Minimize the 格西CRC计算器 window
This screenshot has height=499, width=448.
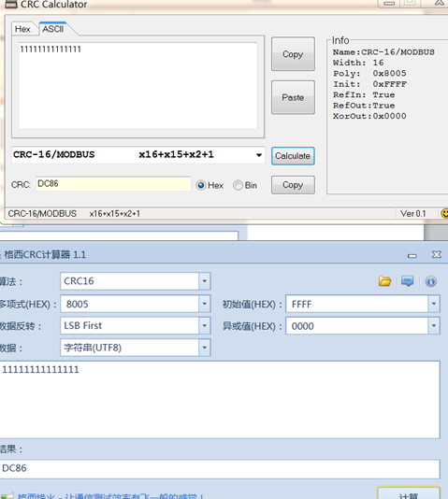(x=412, y=255)
